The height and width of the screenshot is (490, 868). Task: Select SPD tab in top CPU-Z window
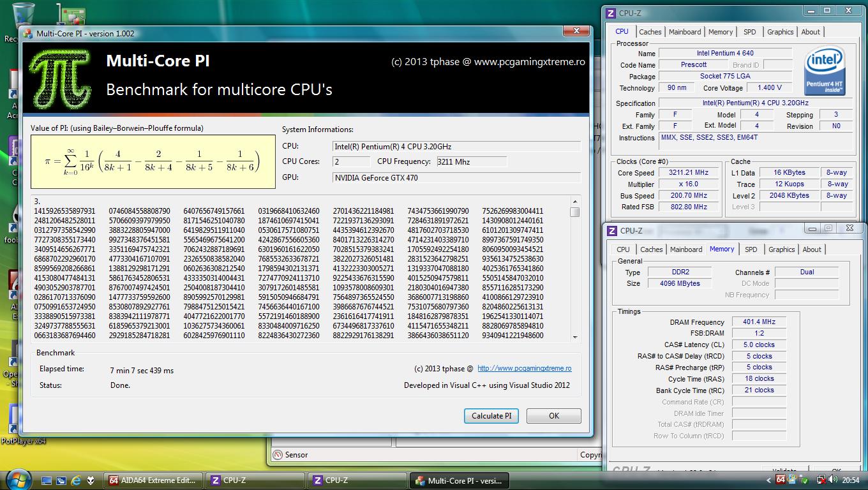[750, 32]
